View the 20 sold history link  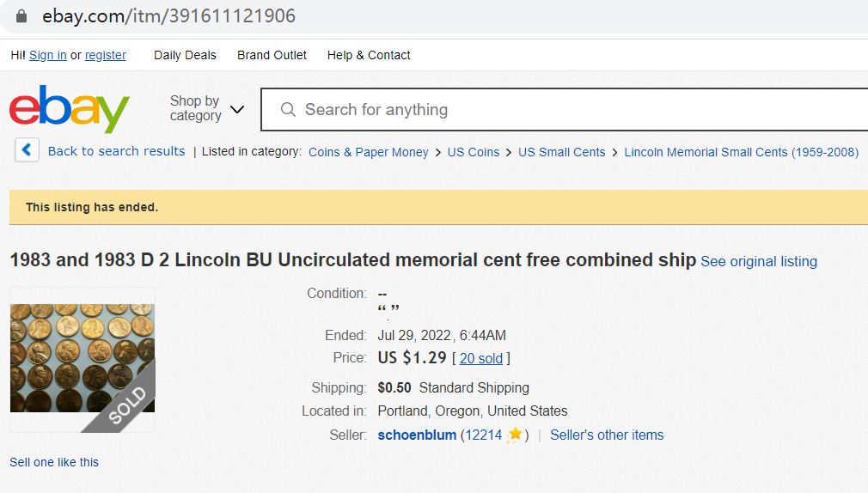[x=481, y=358]
